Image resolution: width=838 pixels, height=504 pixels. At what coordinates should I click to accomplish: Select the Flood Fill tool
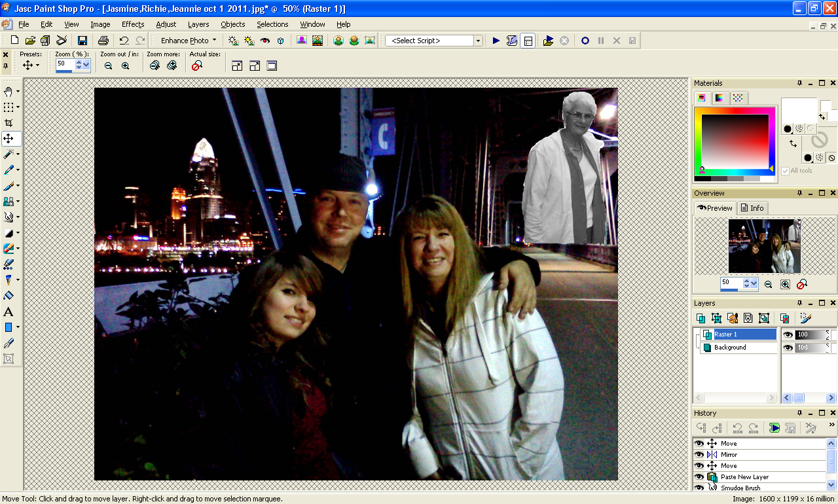(9, 296)
